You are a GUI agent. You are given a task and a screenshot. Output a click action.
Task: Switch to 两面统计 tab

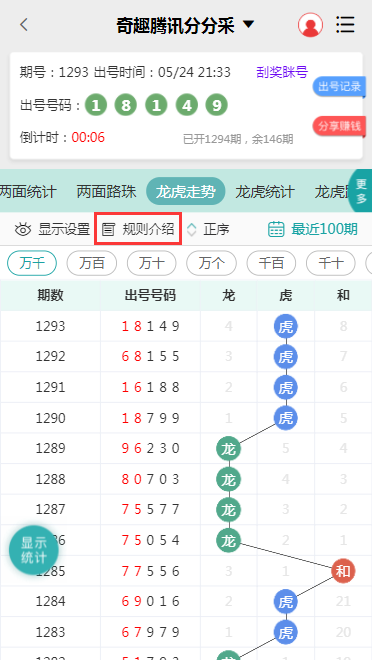coord(28,192)
